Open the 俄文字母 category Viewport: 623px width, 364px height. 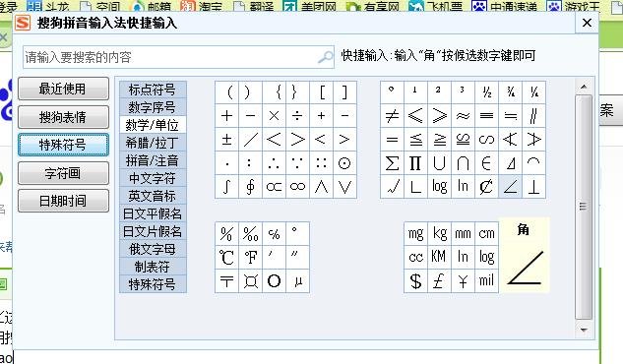[153, 249]
